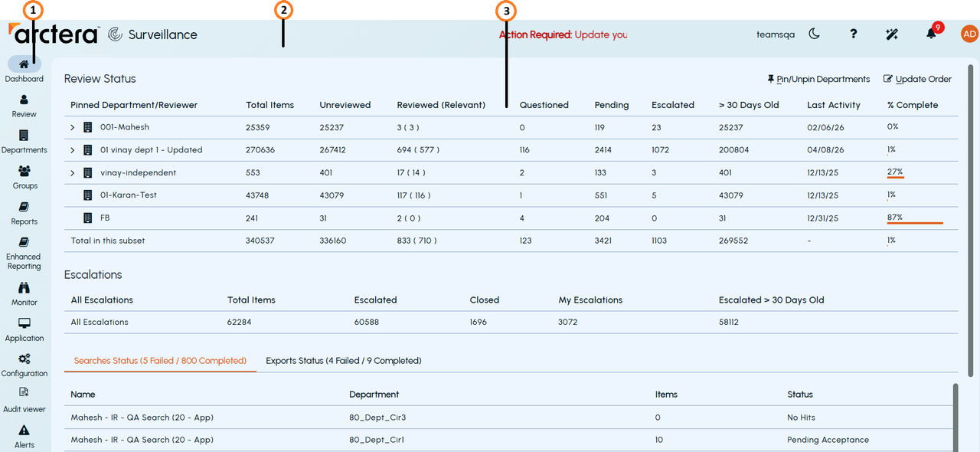Viewport: 980px width, 452px height.
Task: Open the Groups sidebar item
Action: tap(24, 177)
